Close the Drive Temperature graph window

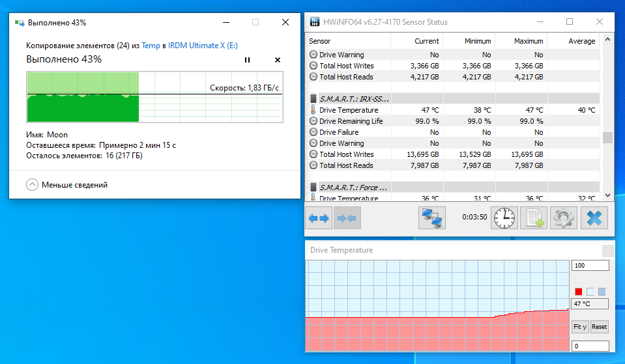[608, 251]
